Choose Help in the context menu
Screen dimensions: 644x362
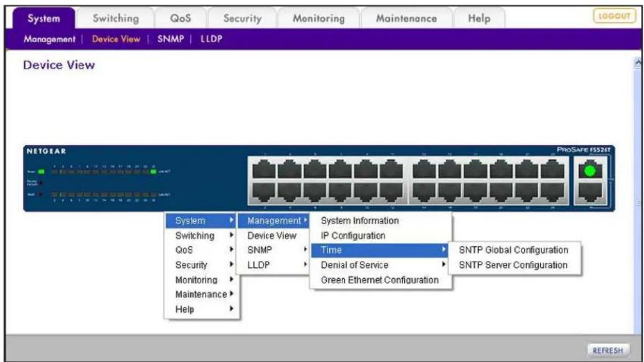point(201,310)
